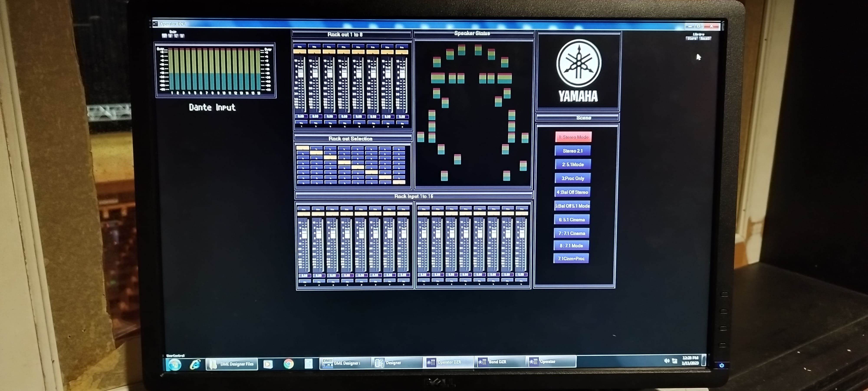Click Rack out channel 8 fader

coord(402,73)
